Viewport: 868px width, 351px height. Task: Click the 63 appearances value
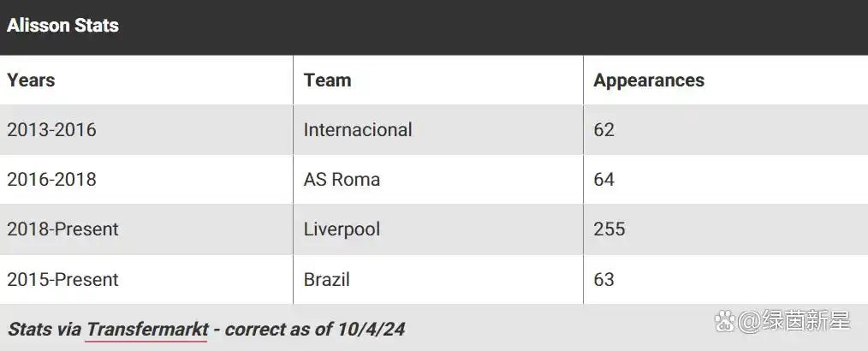point(604,280)
